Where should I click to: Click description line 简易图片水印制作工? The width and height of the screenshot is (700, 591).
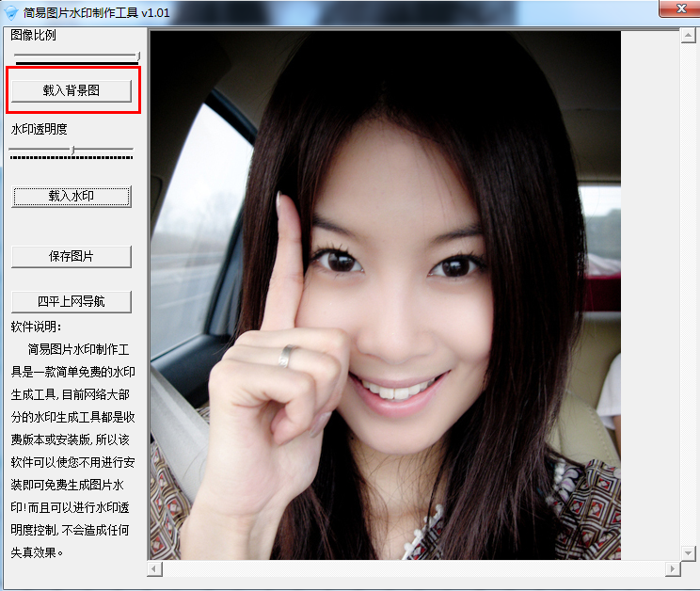[x=79, y=349]
